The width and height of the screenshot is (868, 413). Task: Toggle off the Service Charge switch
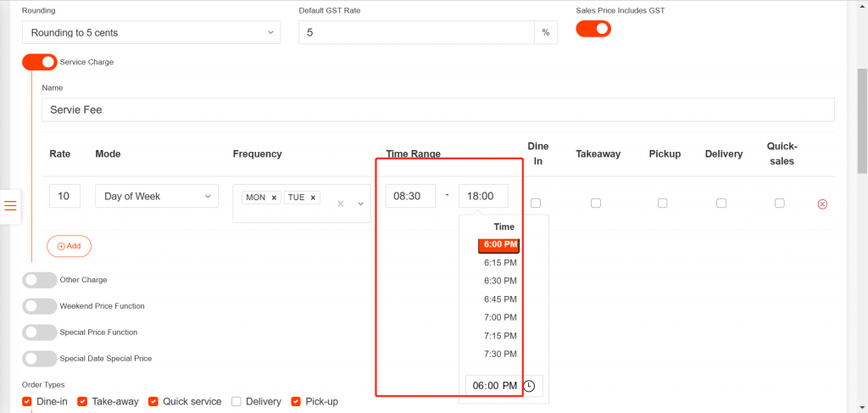pyautogui.click(x=39, y=62)
